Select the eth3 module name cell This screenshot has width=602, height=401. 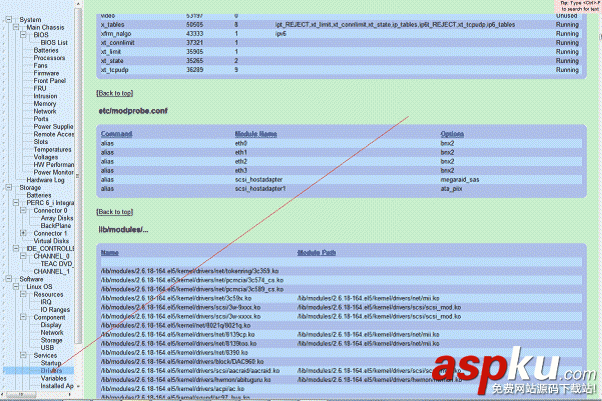[x=241, y=171]
